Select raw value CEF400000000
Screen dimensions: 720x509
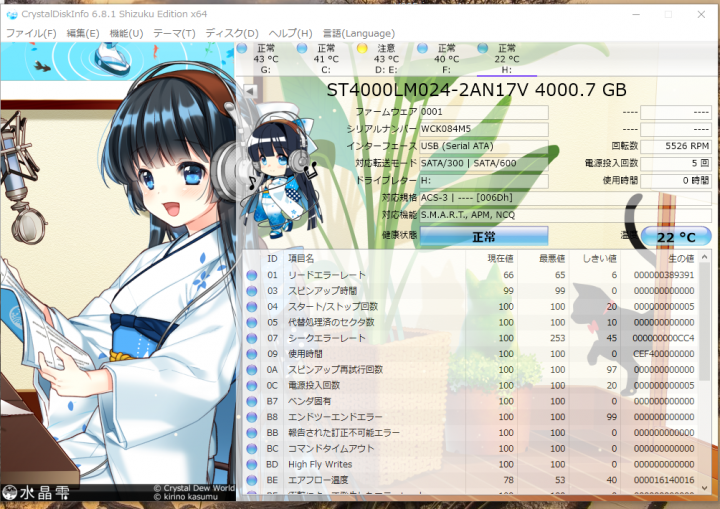coord(664,354)
